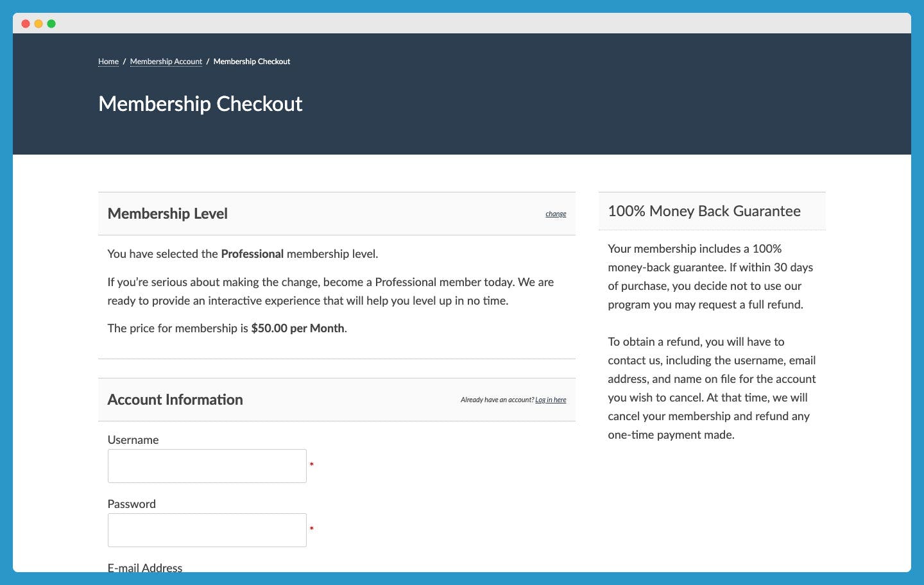924x585 pixels.
Task: Click the bold Professional membership text
Action: coord(252,253)
